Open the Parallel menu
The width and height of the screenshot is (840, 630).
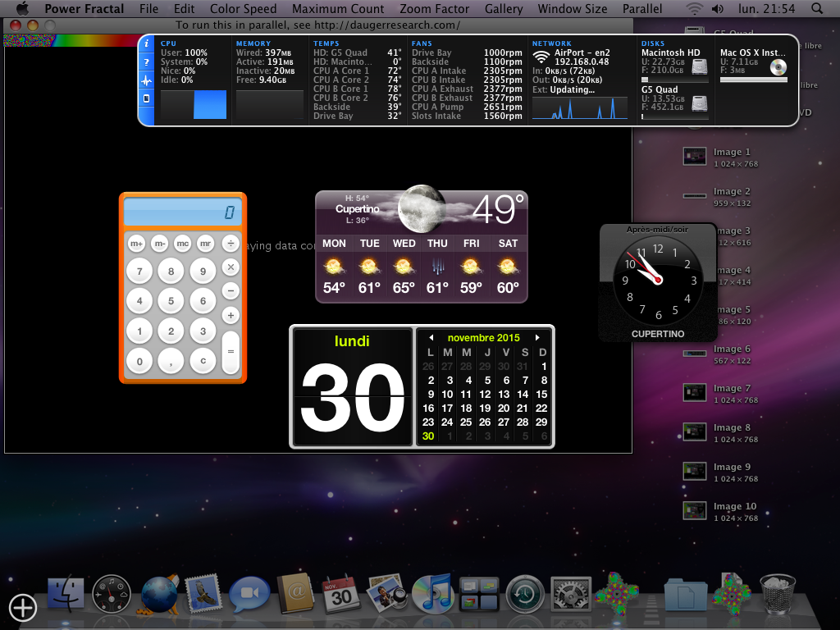[x=641, y=8]
